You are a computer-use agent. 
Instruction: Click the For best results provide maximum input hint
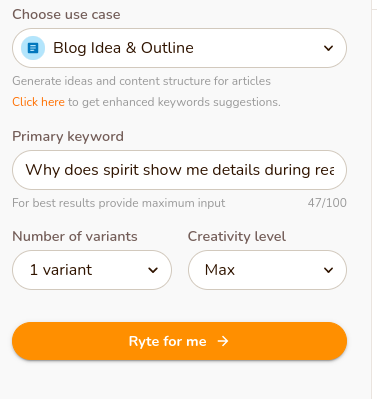pyautogui.click(x=119, y=203)
